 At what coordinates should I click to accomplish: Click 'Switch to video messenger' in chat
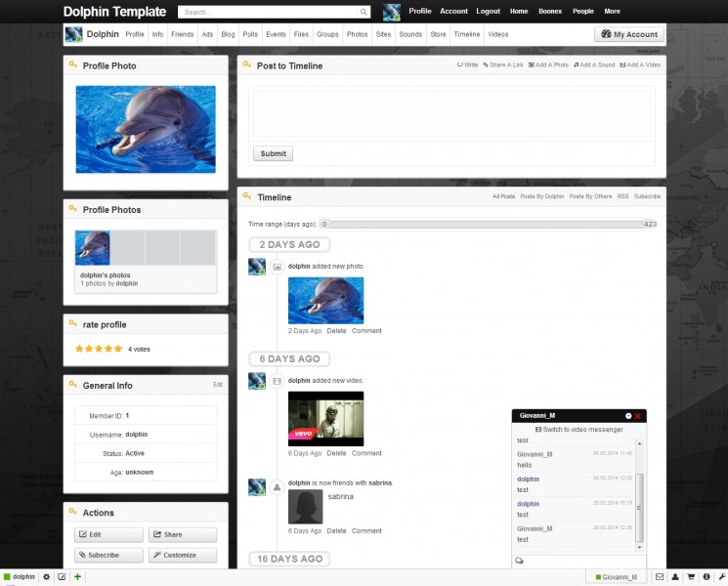coord(578,430)
